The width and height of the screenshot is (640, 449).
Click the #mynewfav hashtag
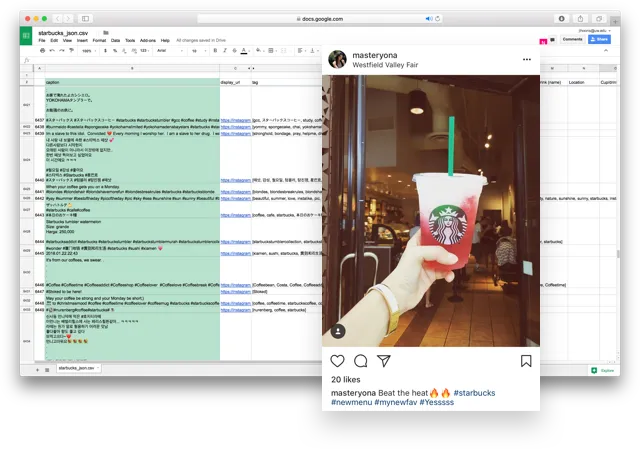(396, 402)
